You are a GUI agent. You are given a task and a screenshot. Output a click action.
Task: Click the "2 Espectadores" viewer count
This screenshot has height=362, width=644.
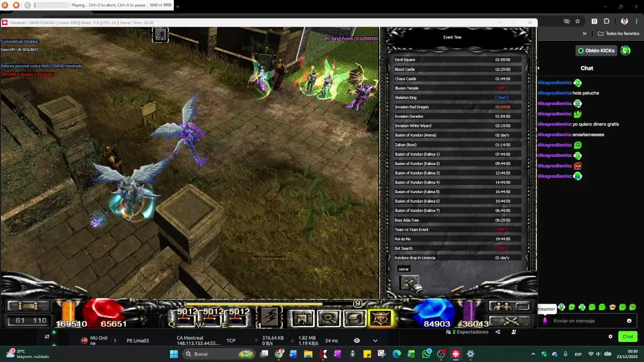[x=470, y=332]
